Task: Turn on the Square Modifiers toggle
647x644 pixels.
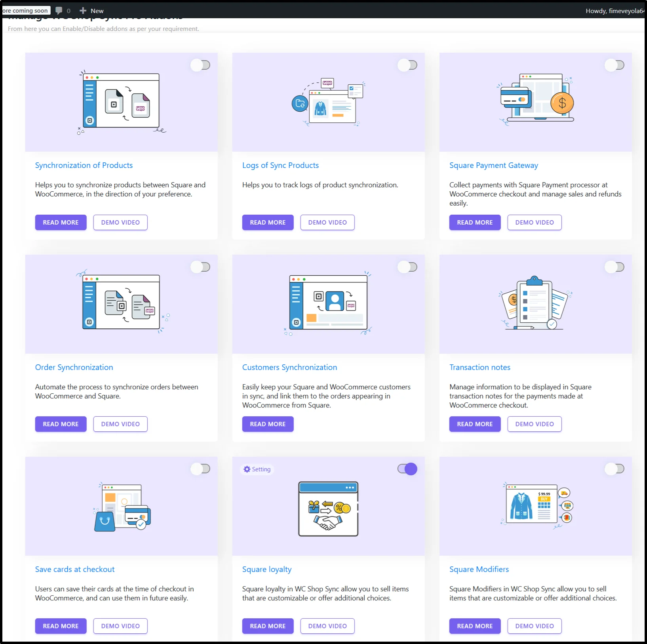Action: [x=615, y=469]
